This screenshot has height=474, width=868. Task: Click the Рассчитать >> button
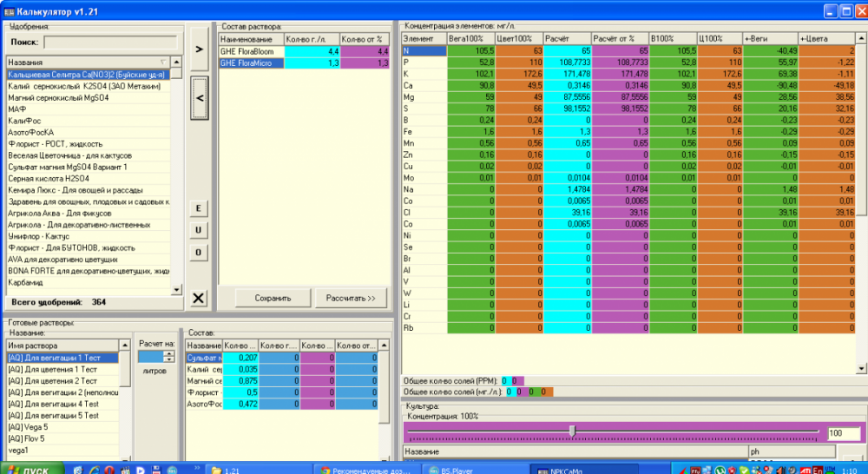click(x=351, y=298)
